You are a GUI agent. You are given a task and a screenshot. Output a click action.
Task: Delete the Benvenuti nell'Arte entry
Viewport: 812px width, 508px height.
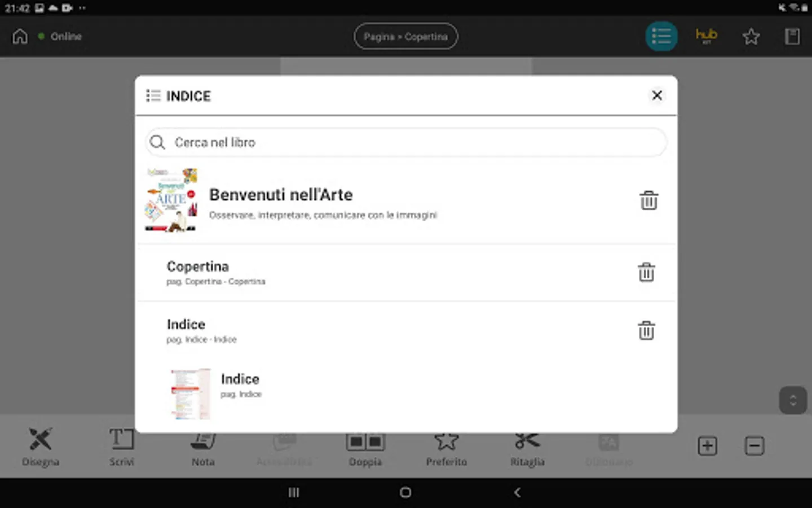pos(648,200)
